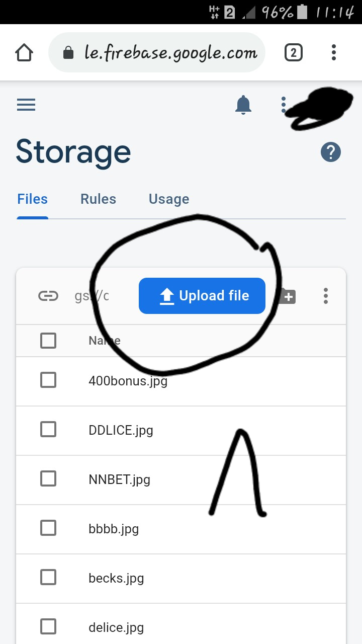Open the Firebase console header three-dot menu
The width and height of the screenshot is (362, 644).
pyautogui.click(x=284, y=105)
